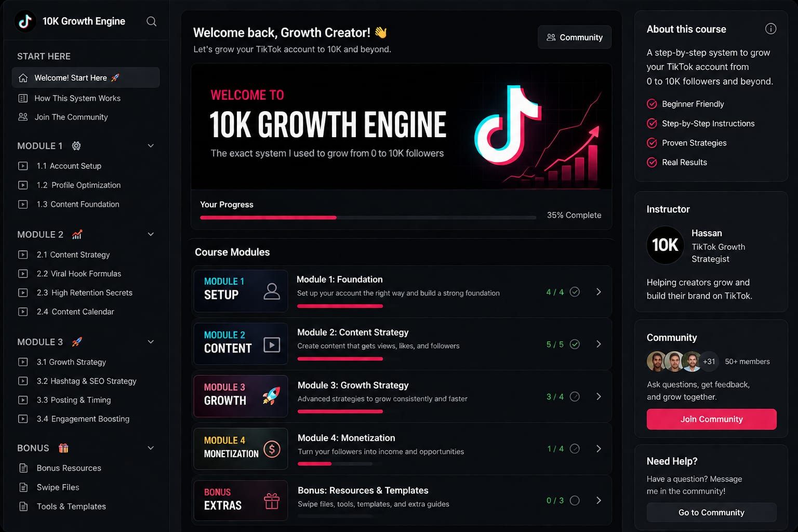Click the chart icon beside MODULE 2

pos(77,234)
